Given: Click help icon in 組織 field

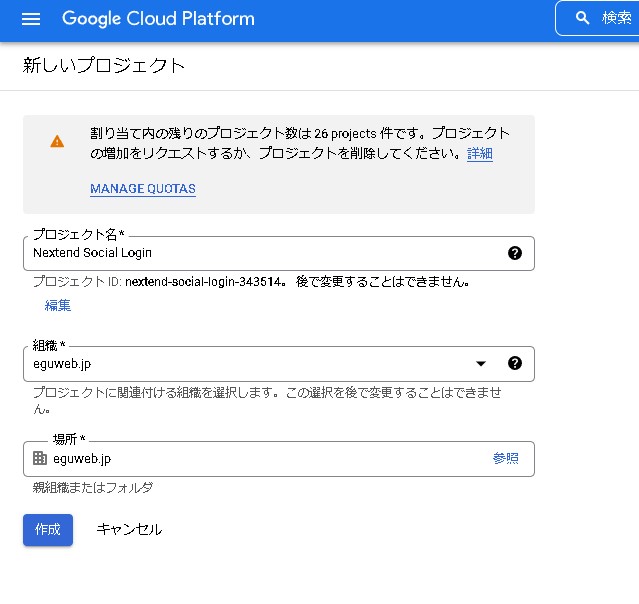Looking at the screenshot, I should point(515,363).
